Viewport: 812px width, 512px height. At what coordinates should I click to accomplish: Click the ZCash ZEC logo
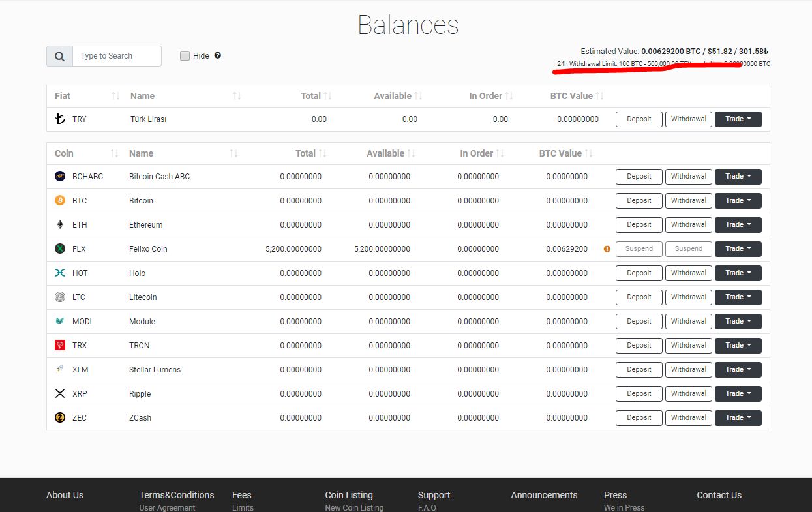point(60,417)
